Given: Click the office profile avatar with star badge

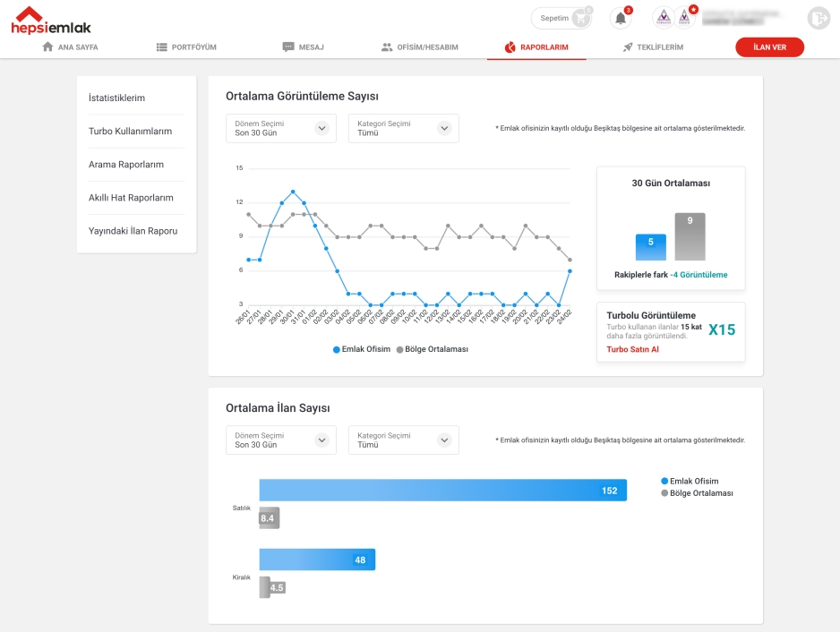Looking at the screenshot, I should (x=686, y=18).
